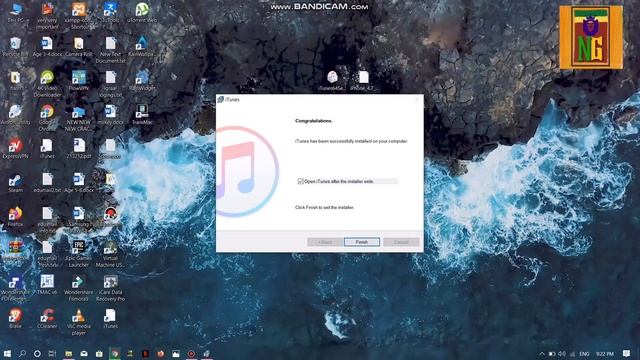Select the Age 5-6.docx file
This screenshot has height=360, width=640.
pyautogui.click(x=79, y=183)
